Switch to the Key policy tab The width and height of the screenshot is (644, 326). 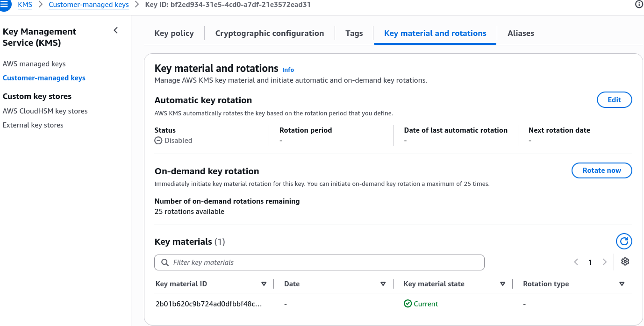click(x=174, y=33)
